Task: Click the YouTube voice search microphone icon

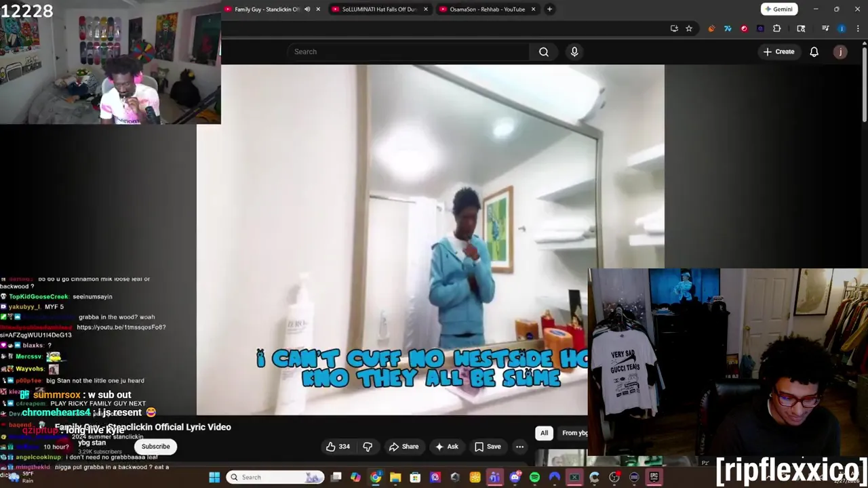Action: pos(574,52)
